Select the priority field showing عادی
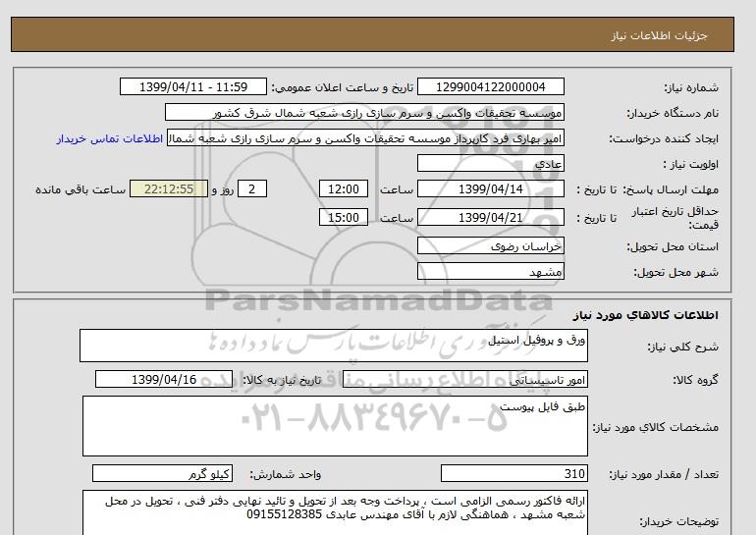Image resolution: width=756 pixels, height=535 pixels. [x=490, y=163]
